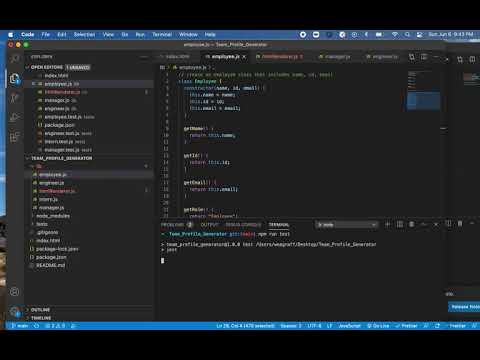The width and height of the screenshot is (480, 360).
Task: Open the Accounts menu in activity bar
Action: (15, 292)
